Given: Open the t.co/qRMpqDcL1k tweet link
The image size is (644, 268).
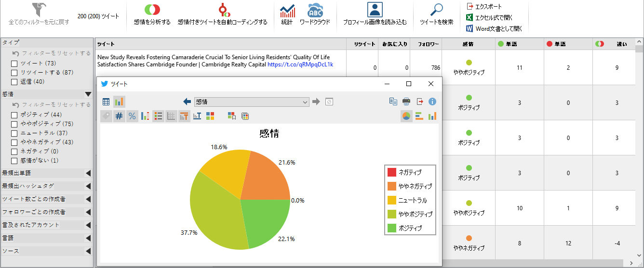Looking at the screenshot, I should click(x=300, y=64).
